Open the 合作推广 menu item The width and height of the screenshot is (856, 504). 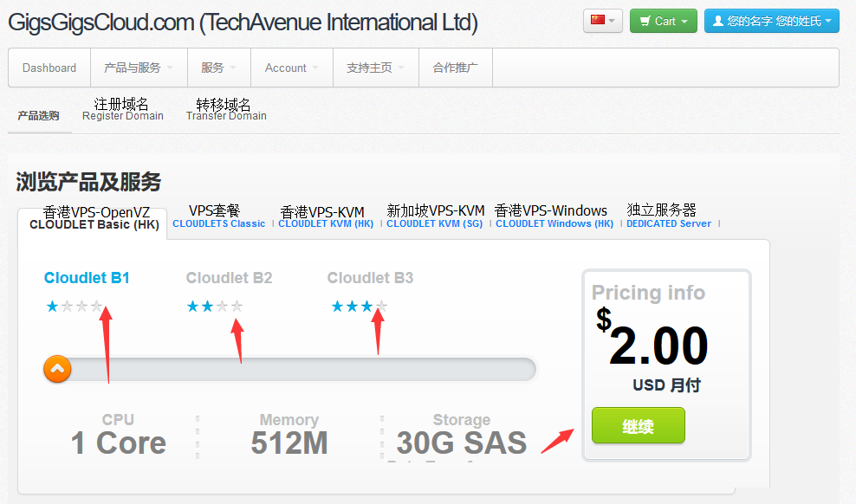pos(456,68)
